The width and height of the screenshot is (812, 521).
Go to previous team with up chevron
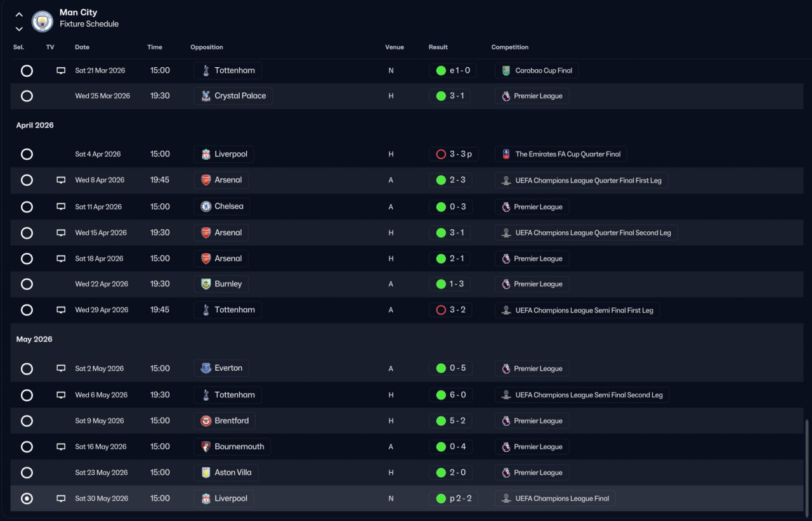pyautogui.click(x=19, y=15)
